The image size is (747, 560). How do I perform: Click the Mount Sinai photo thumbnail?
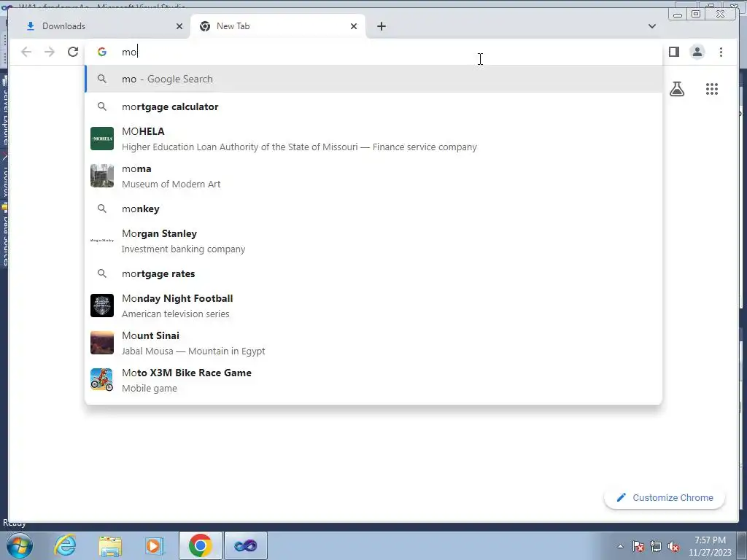pos(102,343)
